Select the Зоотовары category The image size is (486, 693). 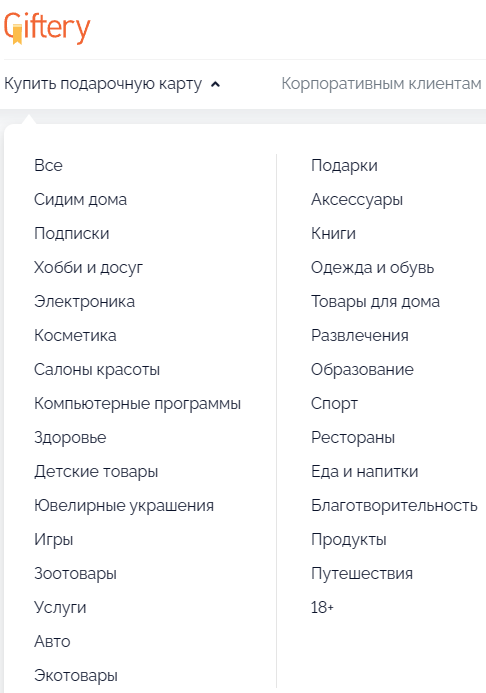pyautogui.click(x=76, y=574)
